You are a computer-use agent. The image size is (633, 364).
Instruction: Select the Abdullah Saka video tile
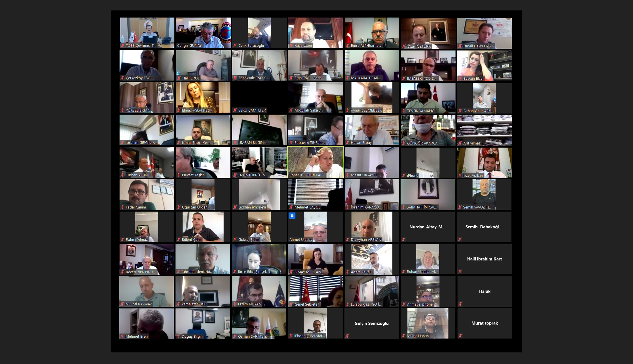coord(316,97)
